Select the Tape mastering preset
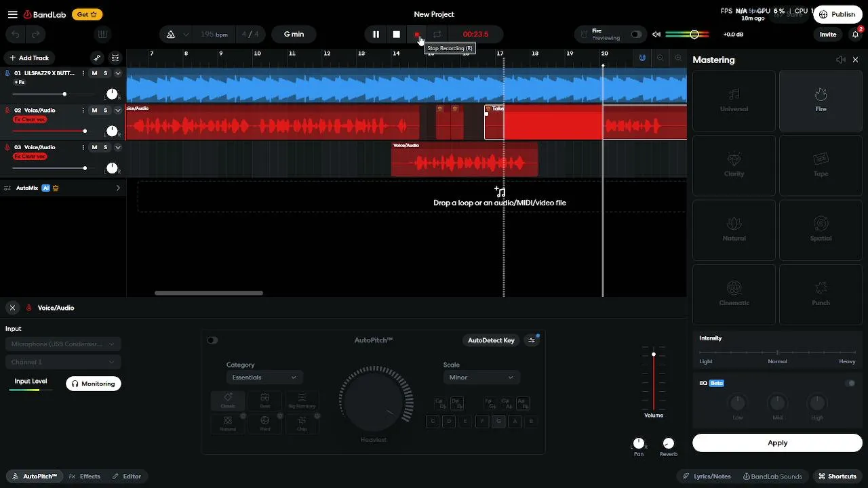The height and width of the screenshot is (488, 868). click(x=821, y=165)
